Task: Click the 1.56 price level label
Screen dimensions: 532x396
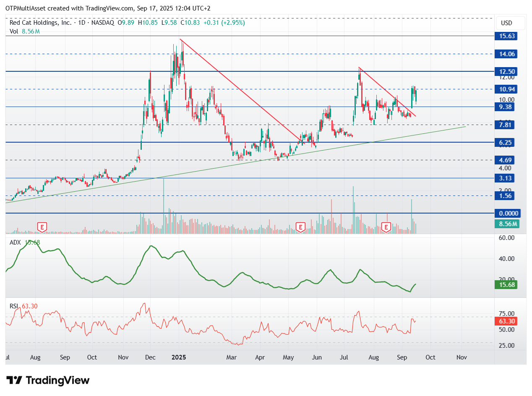Action: click(506, 196)
